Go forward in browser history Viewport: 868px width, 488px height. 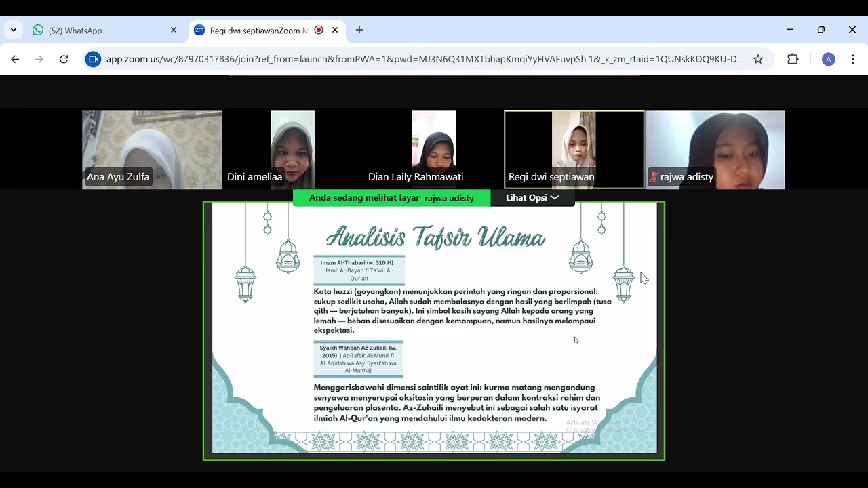click(x=39, y=60)
